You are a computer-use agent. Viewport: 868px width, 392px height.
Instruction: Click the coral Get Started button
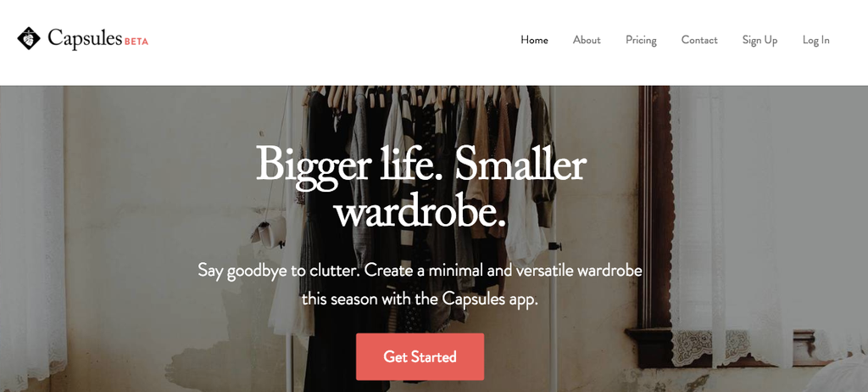(x=420, y=356)
